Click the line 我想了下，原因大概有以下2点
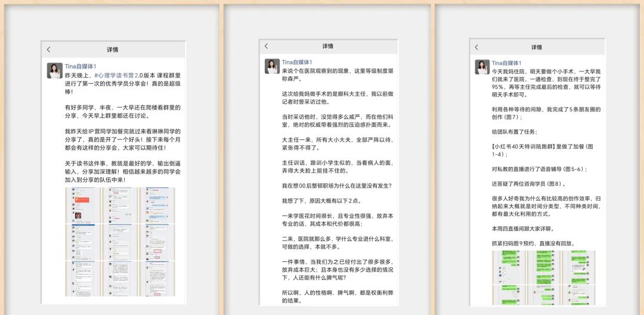Viewport: 644px width, 315px height. coord(321,201)
